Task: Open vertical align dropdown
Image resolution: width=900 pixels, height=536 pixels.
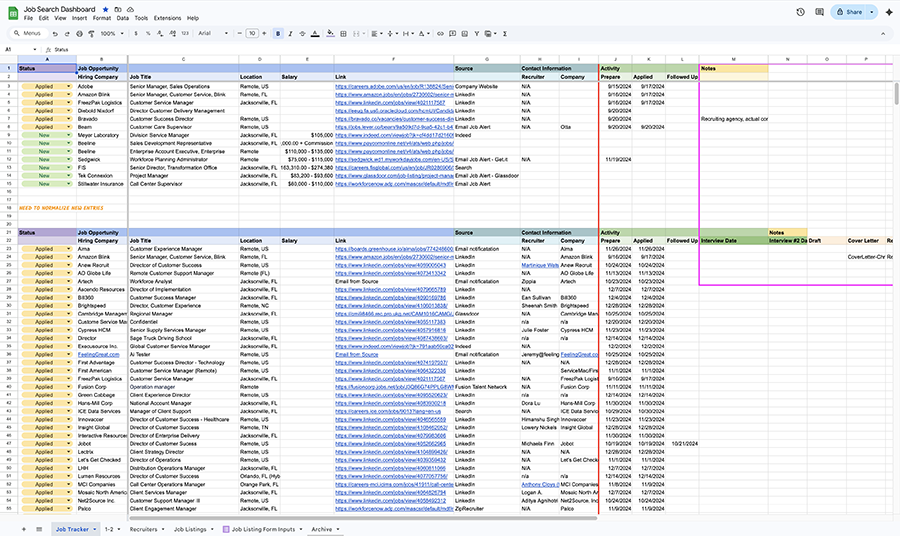Action: [391, 34]
